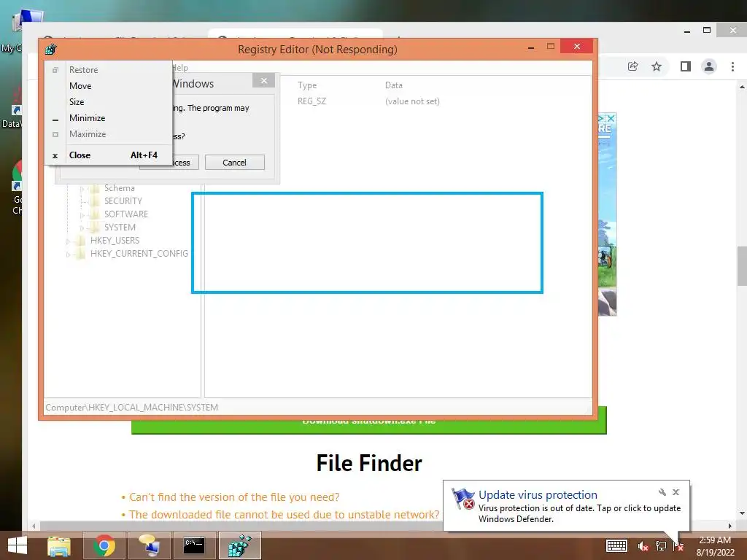The image size is (747, 560).
Task: Click the Windows Defender flag shield icon
Action: 463,499
